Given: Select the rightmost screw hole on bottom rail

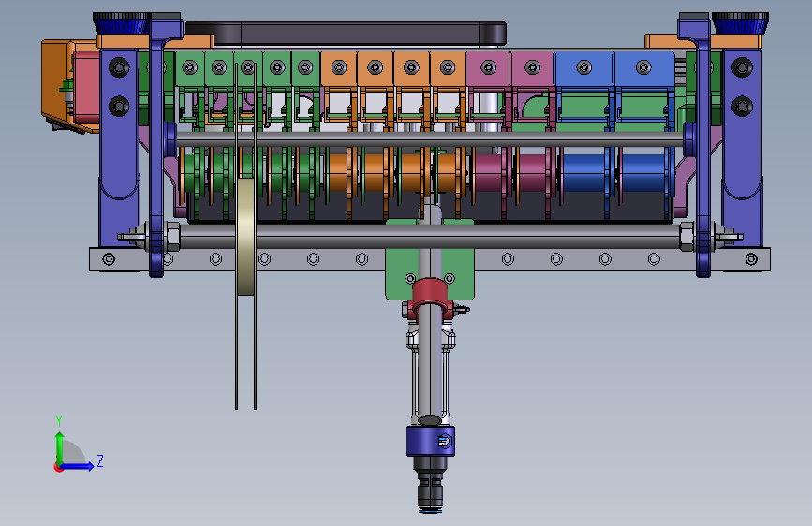Looking at the screenshot, I should 751,259.
